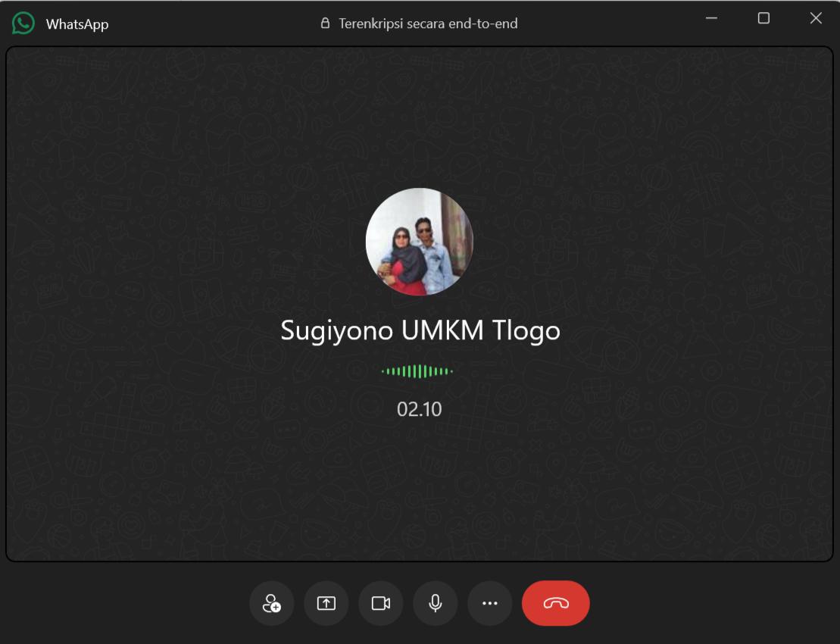Open Sugiyono's circular profile picture
This screenshot has width=840, height=644.
(420, 242)
